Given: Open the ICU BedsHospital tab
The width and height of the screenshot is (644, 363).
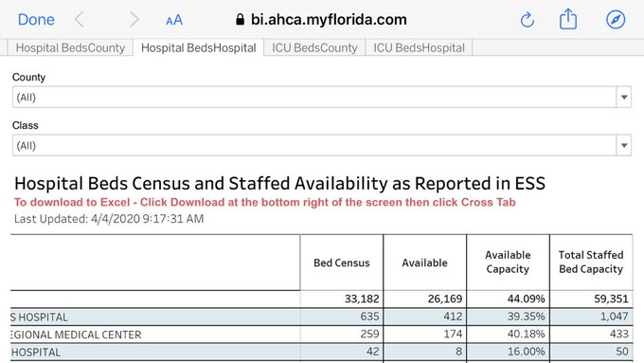Looking at the screenshot, I should tap(419, 47).
